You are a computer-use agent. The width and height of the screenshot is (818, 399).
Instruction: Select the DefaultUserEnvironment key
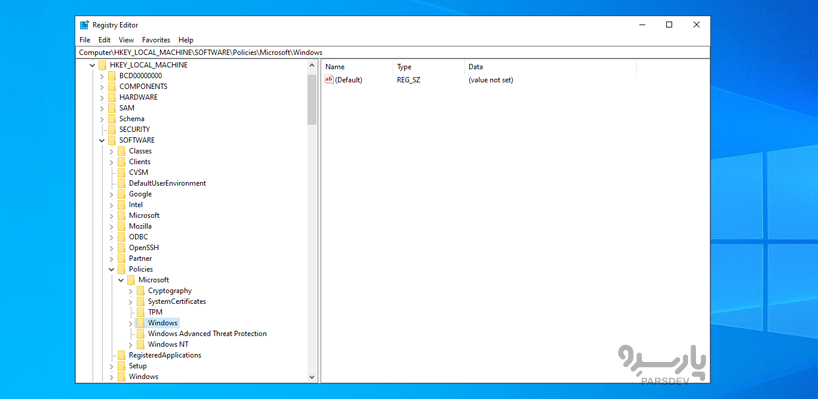(x=167, y=183)
